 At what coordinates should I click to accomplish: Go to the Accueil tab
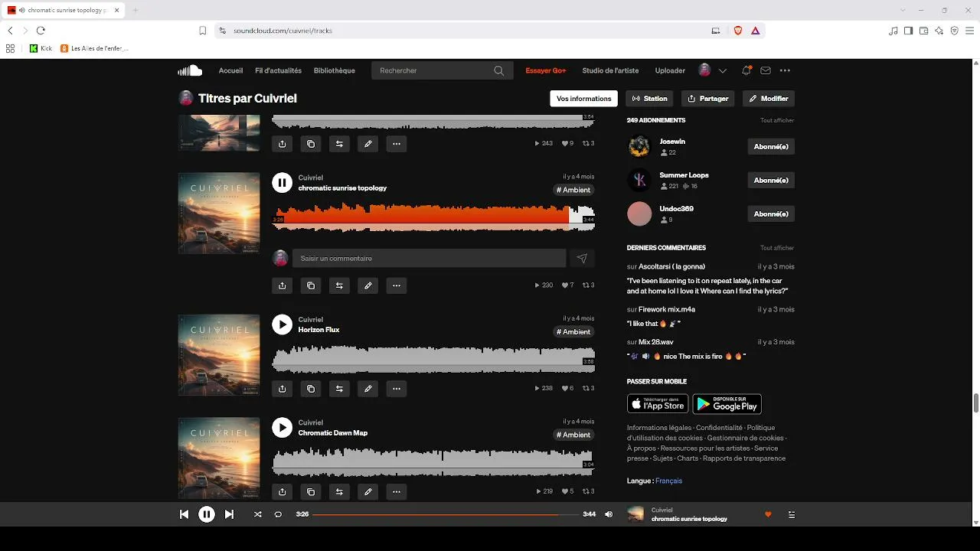[x=230, y=70]
